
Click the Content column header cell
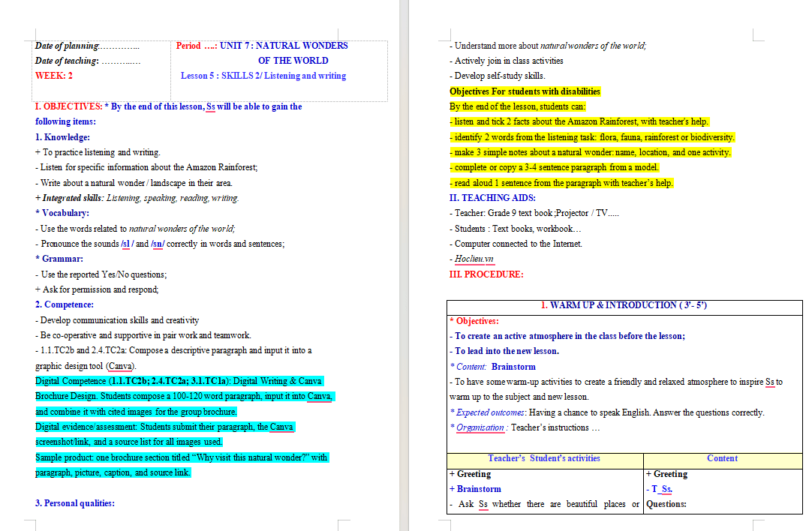click(x=723, y=458)
